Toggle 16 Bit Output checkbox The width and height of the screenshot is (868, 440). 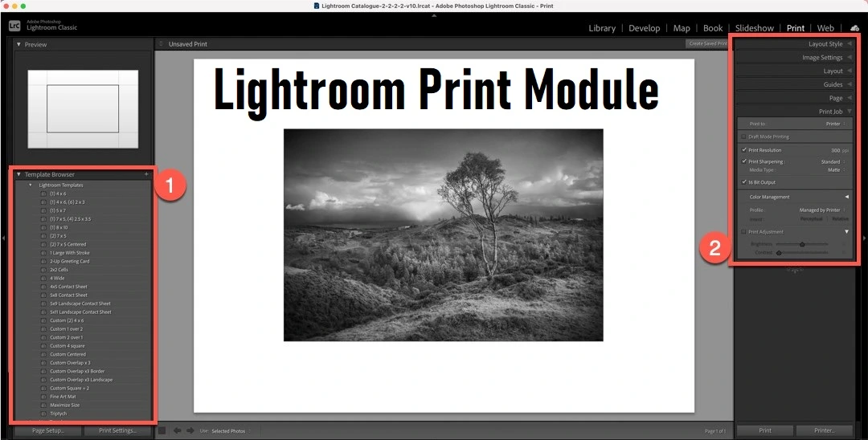pyautogui.click(x=744, y=181)
